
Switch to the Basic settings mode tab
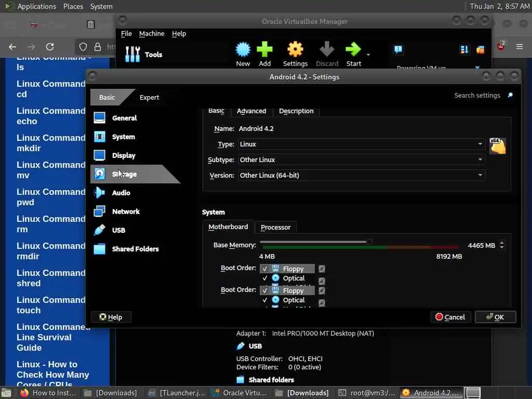pyautogui.click(x=107, y=97)
